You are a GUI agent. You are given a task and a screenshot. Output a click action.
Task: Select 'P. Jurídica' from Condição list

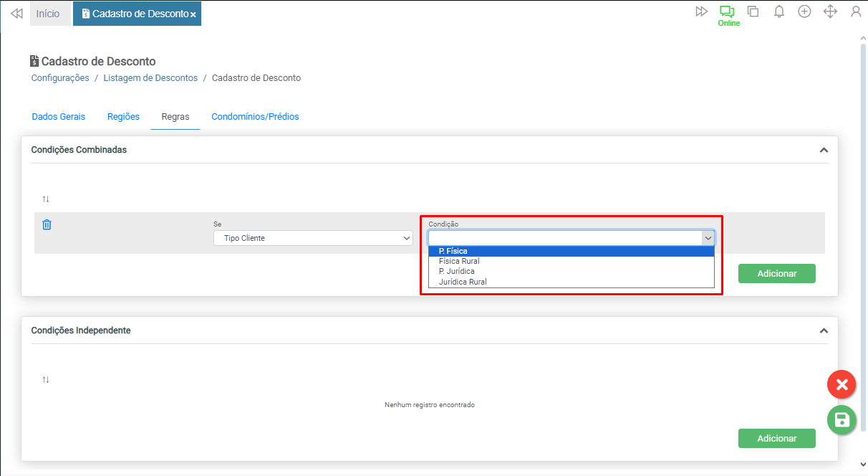(456, 272)
